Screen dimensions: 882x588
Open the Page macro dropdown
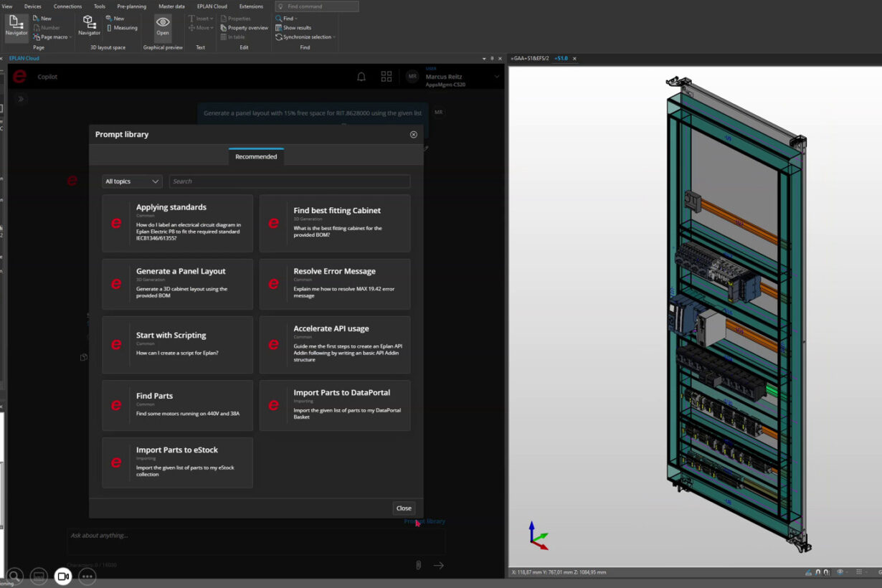click(52, 37)
